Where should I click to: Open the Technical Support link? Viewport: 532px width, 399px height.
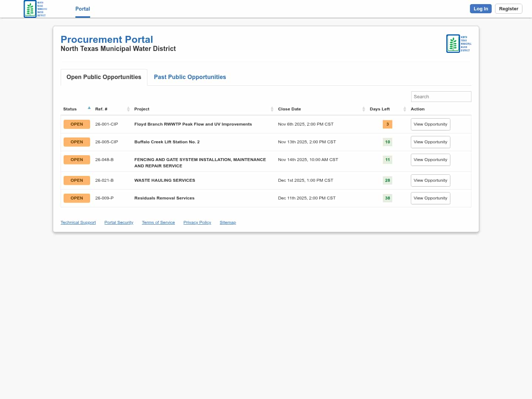(x=78, y=222)
